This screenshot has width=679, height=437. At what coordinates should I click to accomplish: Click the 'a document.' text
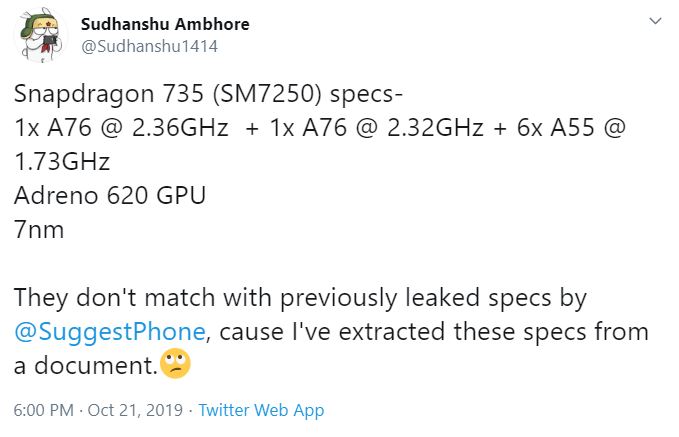(x=85, y=366)
